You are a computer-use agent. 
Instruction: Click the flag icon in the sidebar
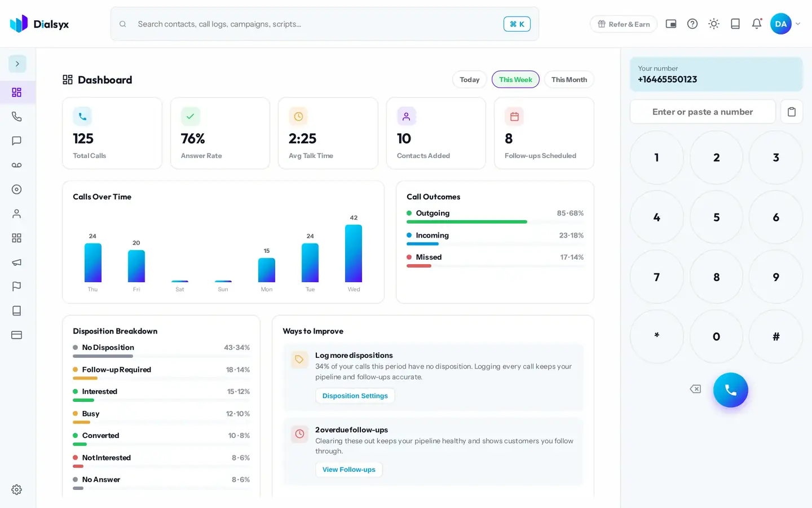(17, 286)
